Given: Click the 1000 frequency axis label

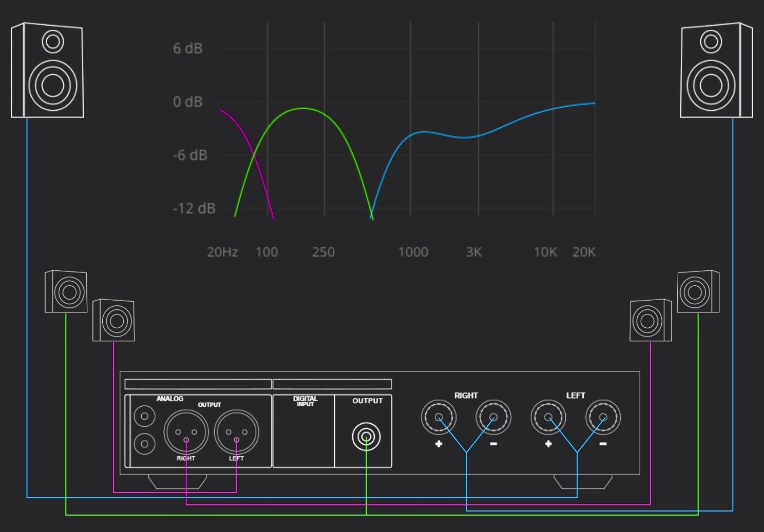Looking at the screenshot, I should click(413, 252).
